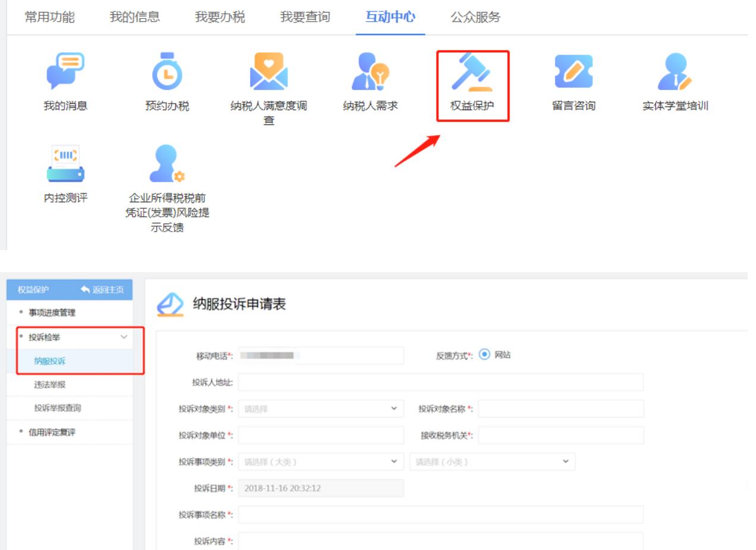
Task: Select the 网站 feedback radio button
Action: (x=484, y=355)
